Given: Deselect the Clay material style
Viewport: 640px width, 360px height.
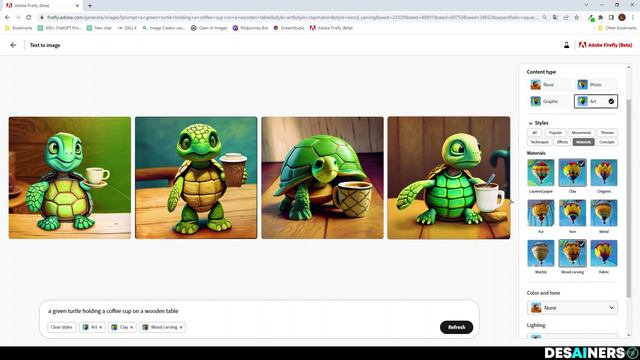Looking at the screenshot, I should tap(572, 173).
